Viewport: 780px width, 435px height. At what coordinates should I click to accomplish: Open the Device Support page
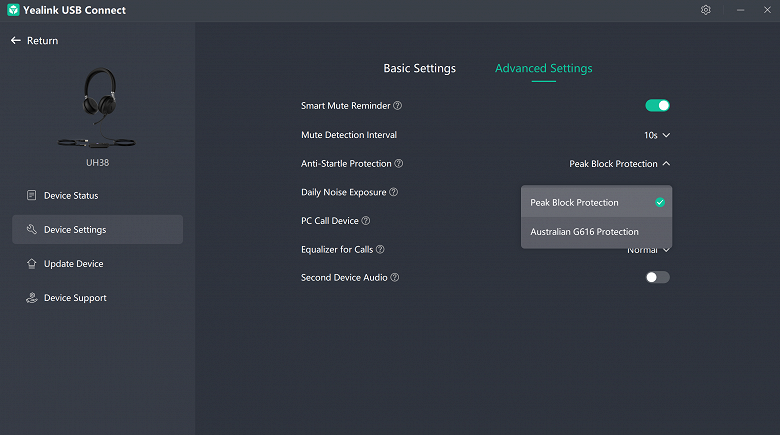[x=98, y=298]
